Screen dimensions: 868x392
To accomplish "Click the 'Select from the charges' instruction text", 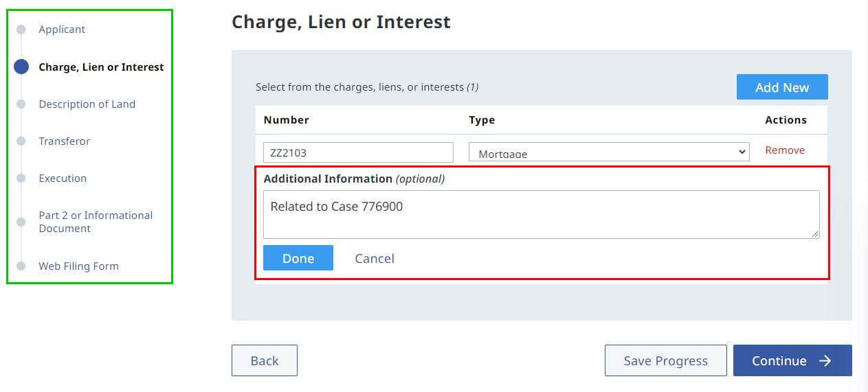I will (367, 87).
